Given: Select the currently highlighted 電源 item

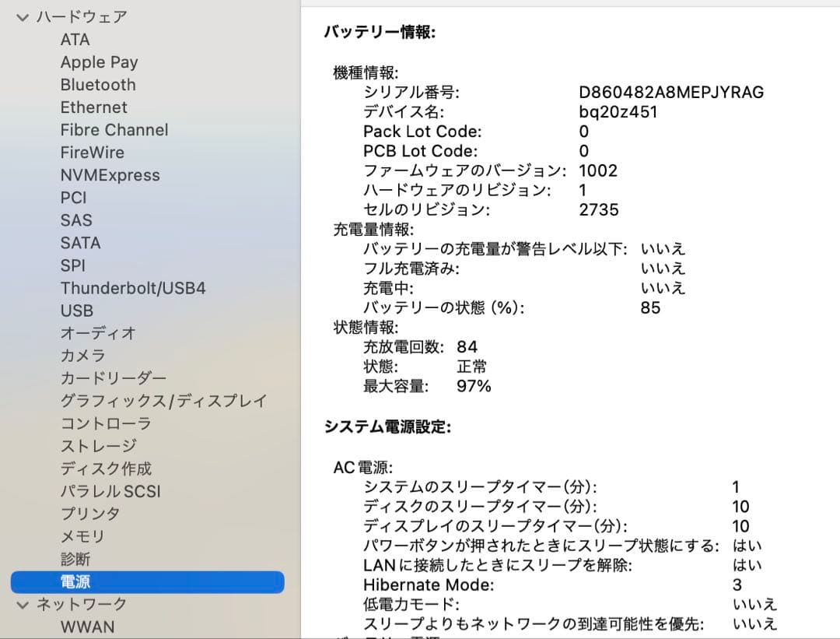Looking at the screenshot, I should click(78, 581).
